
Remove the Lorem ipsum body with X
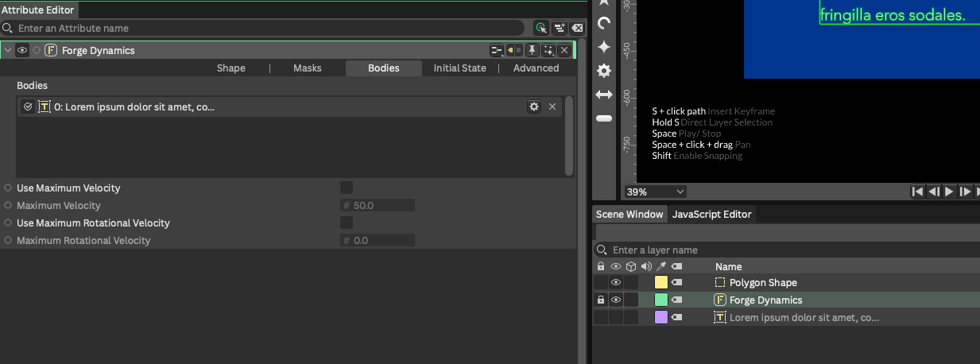[552, 106]
